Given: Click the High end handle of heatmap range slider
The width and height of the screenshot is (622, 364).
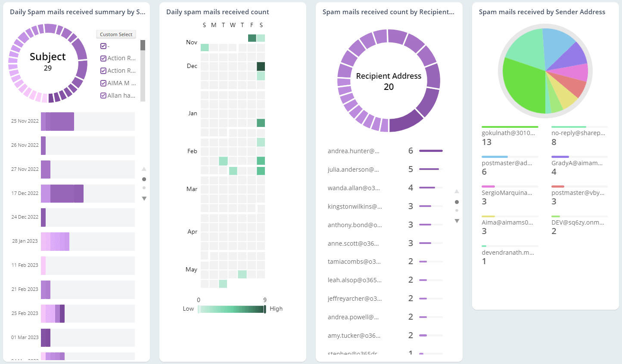Looking at the screenshot, I should pyautogui.click(x=265, y=309).
